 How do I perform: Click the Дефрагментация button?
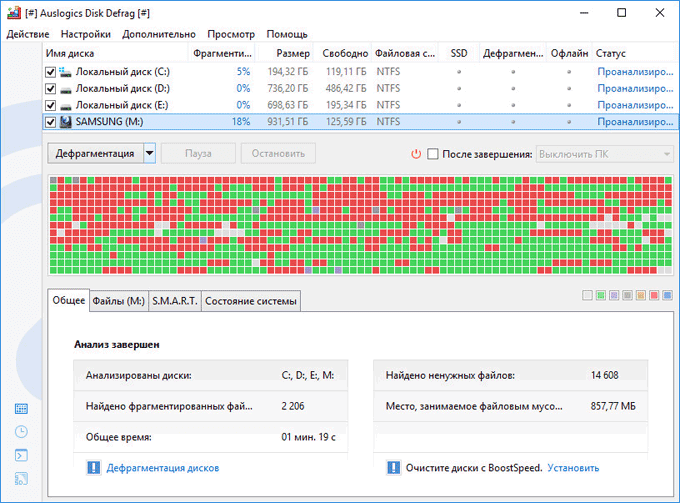point(95,153)
